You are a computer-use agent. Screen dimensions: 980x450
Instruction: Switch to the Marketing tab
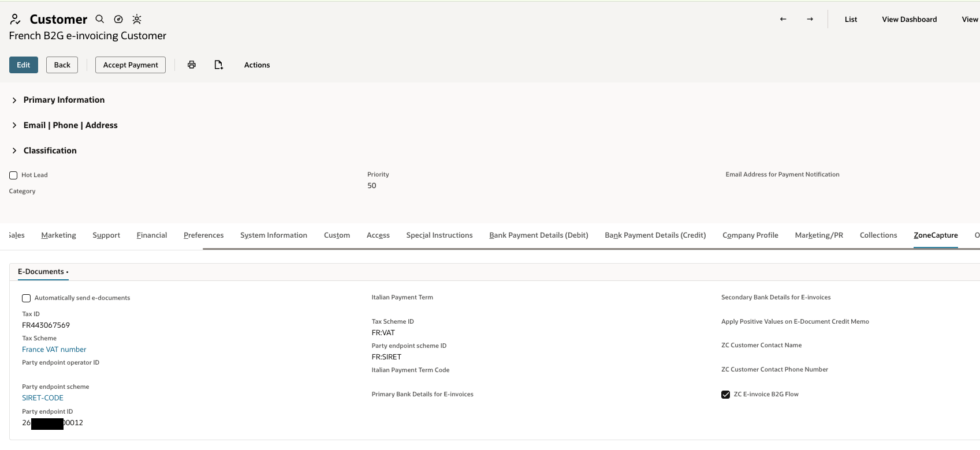(x=59, y=235)
